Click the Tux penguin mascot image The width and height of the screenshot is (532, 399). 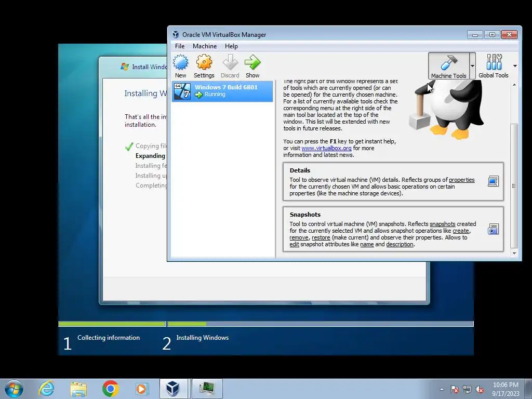446,109
